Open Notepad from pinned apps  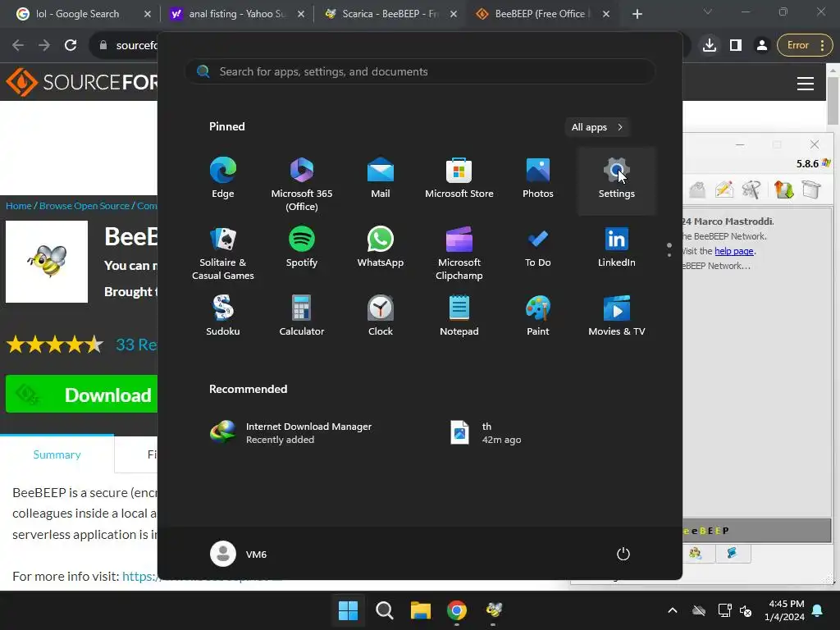pyautogui.click(x=459, y=316)
